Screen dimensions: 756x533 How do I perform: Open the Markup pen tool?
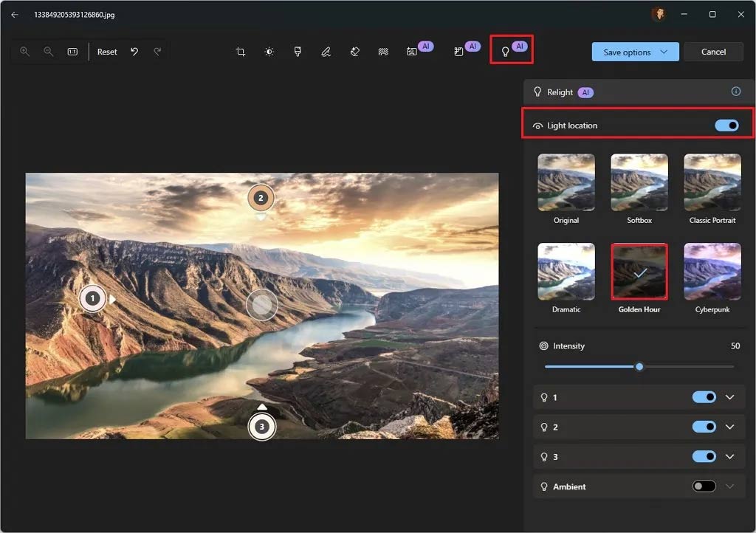326,52
